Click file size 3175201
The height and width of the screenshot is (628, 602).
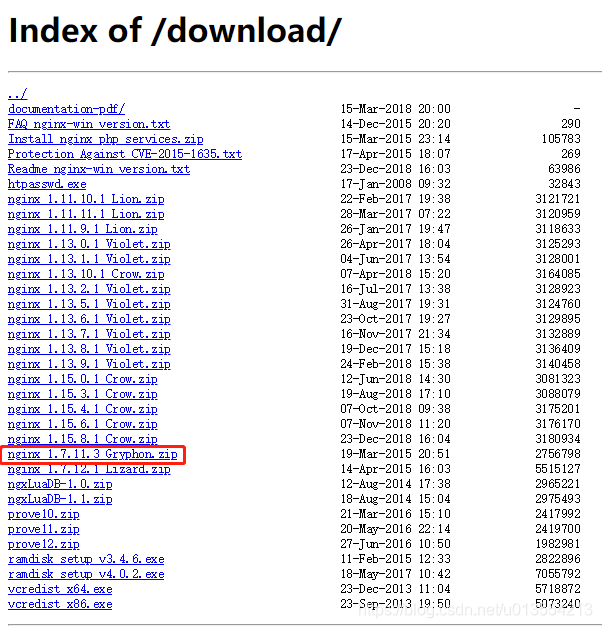pos(558,409)
